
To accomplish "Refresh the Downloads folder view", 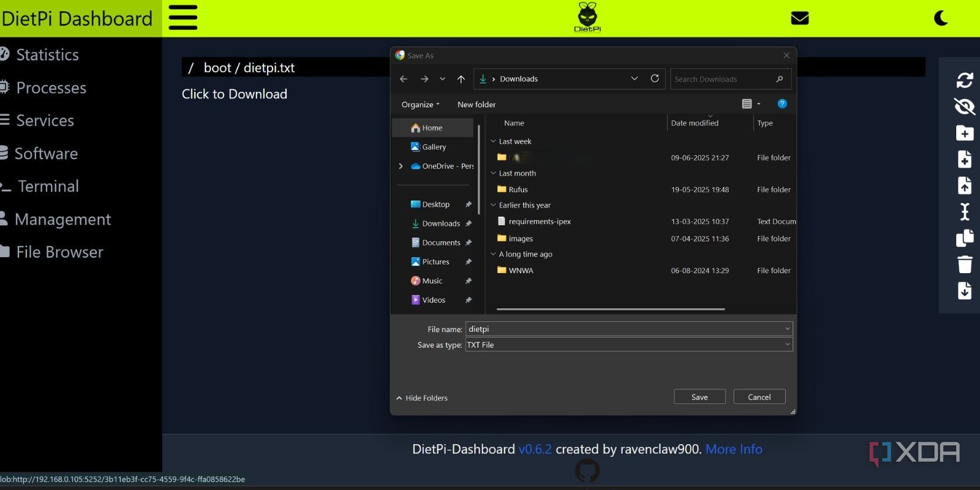I will (655, 78).
